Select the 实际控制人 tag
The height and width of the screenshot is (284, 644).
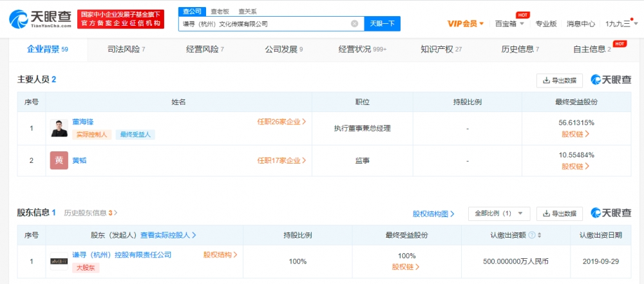[91, 135]
